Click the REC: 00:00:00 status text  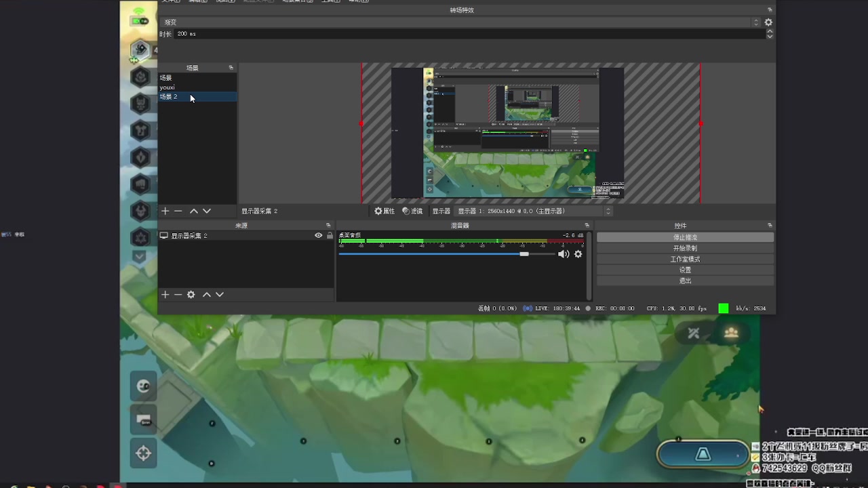[x=615, y=308]
